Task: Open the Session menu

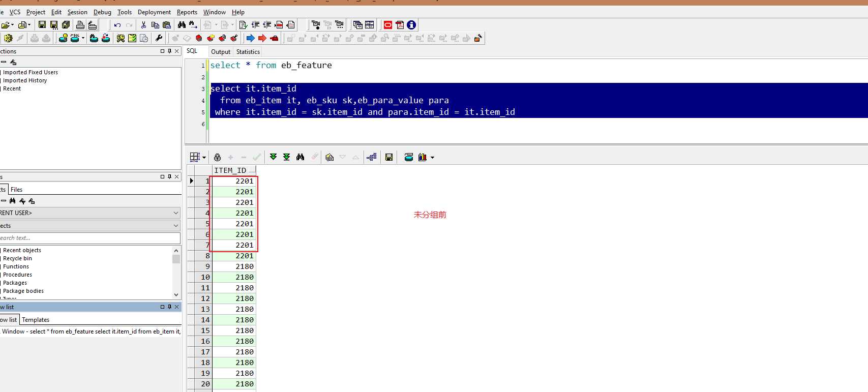Action: tap(77, 12)
